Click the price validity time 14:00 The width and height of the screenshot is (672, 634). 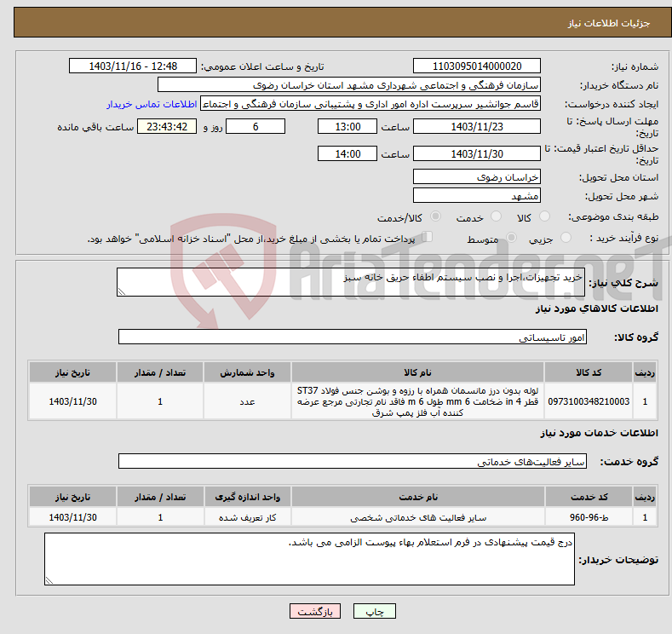pos(347,153)
